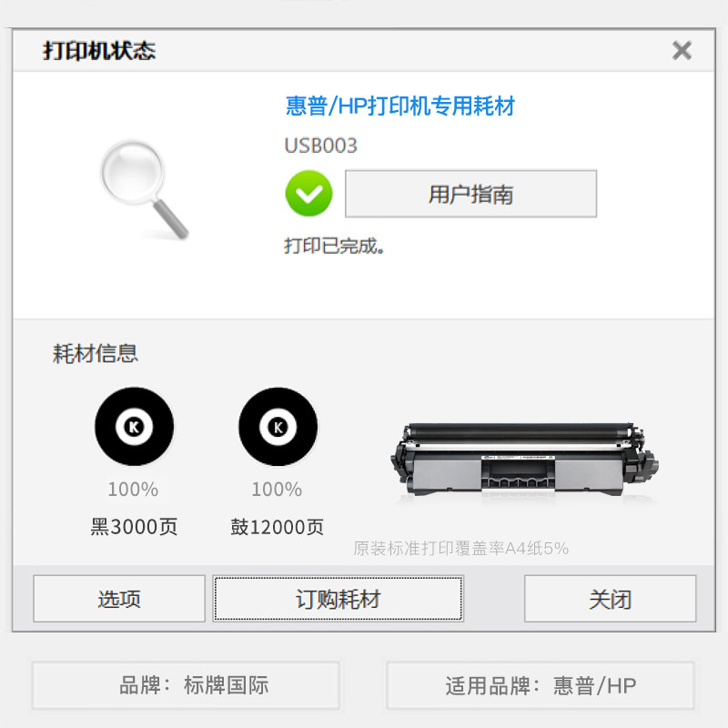Click the 品牌：标牌国际 label box
The height and width of the screenshot is (728, 728).
(186, 685)
